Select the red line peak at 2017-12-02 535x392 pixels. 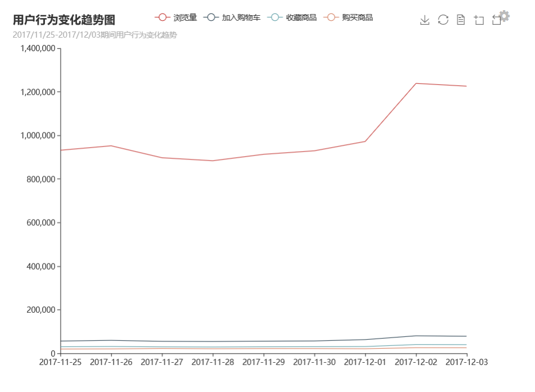coord(415,83)
